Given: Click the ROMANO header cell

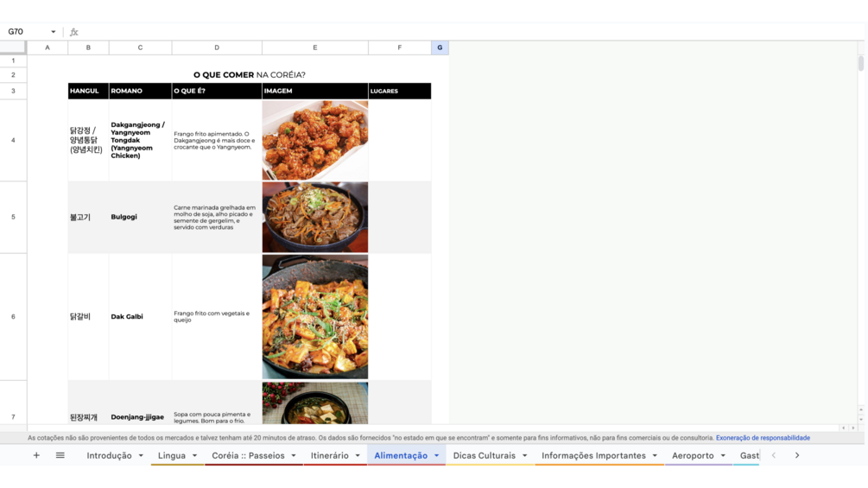Looking at the screenshot, I should (141, 91).
